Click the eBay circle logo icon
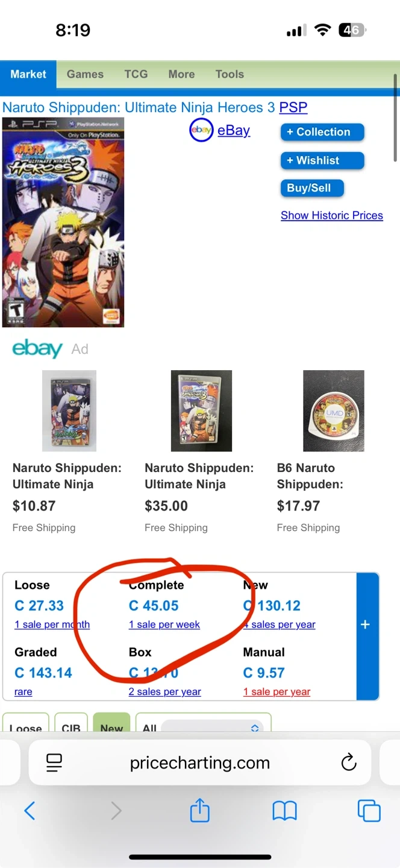The height and width of the screenshot is (868, 400). pos(201,130)
